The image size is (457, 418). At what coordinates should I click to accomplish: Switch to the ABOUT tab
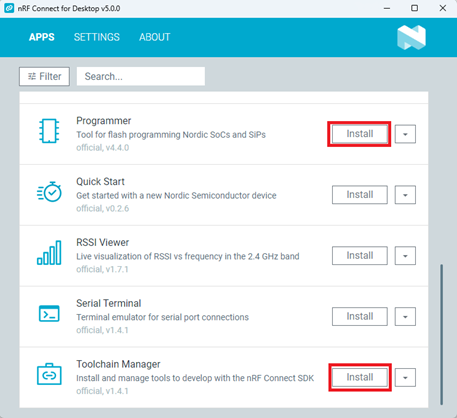(155, 37)
